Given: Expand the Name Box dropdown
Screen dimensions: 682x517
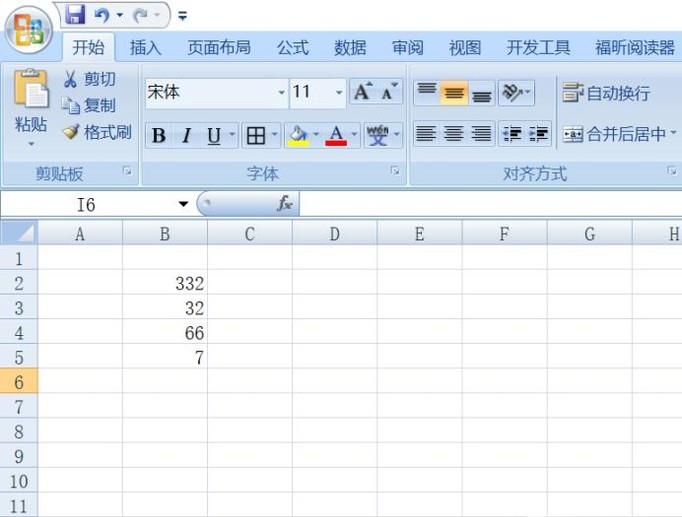Looking at the screenshot, I should tap(183, 204).
